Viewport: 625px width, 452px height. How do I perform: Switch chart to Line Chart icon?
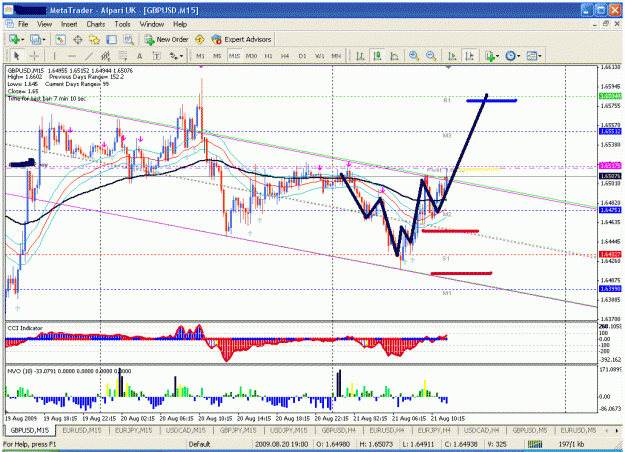[x=394, y=56]
